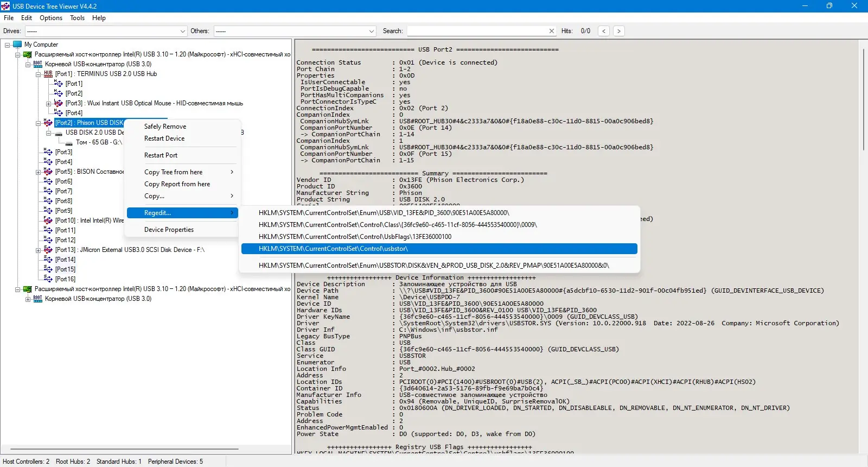
Task: Open the UsbFlags\13FE36000100 registry key
Action: click(439, 237)
